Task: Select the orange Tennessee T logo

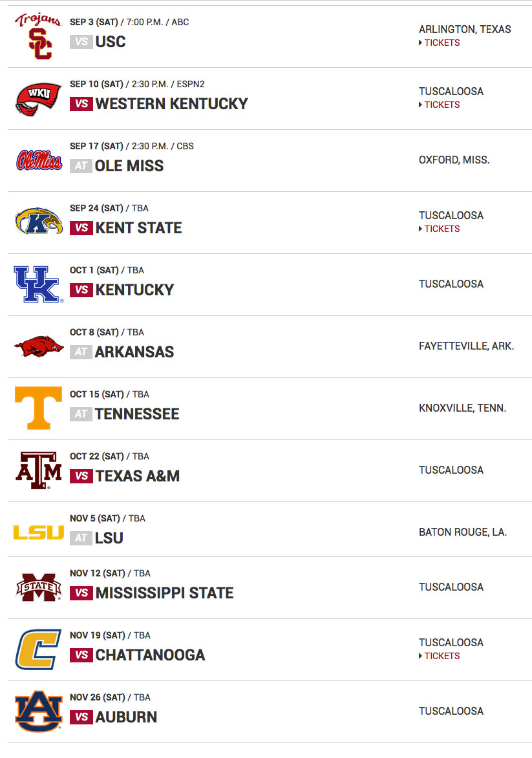Action: [39, 408]
